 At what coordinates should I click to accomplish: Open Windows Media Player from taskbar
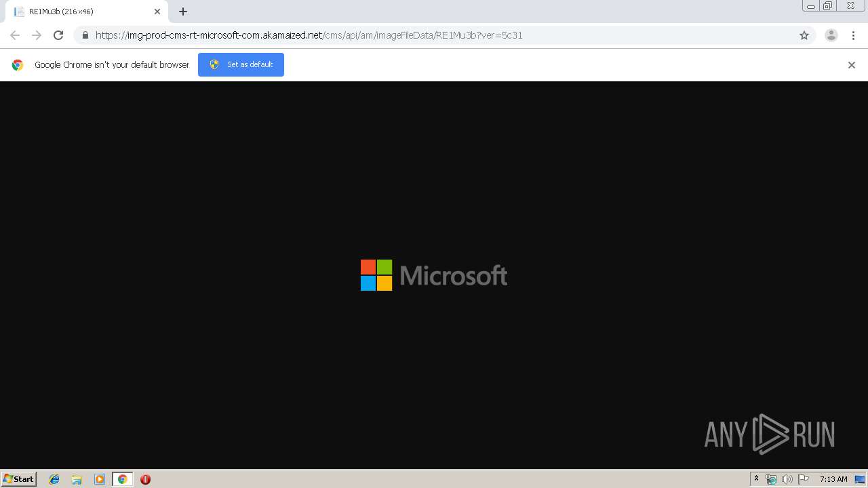click(100, 479)
